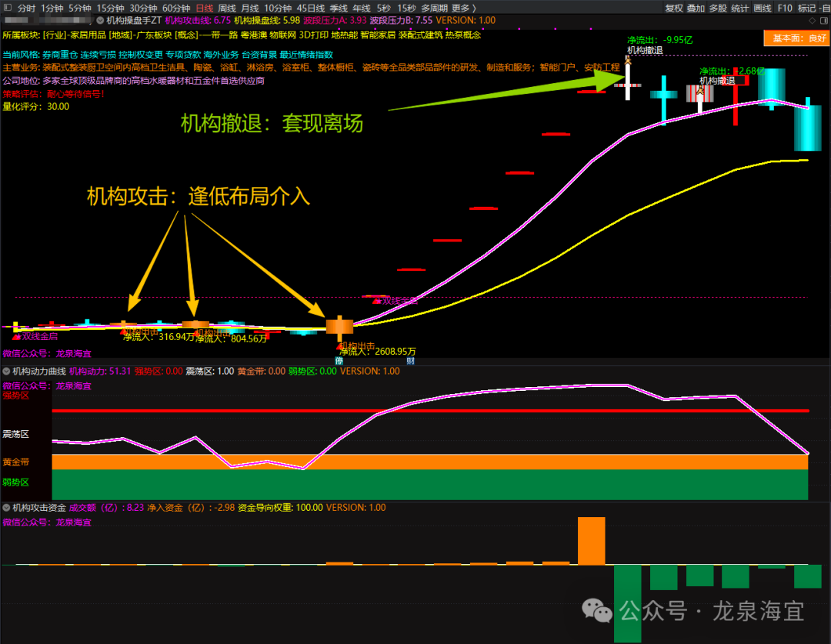Select the 15分钟 period tab

click(110, 8)
